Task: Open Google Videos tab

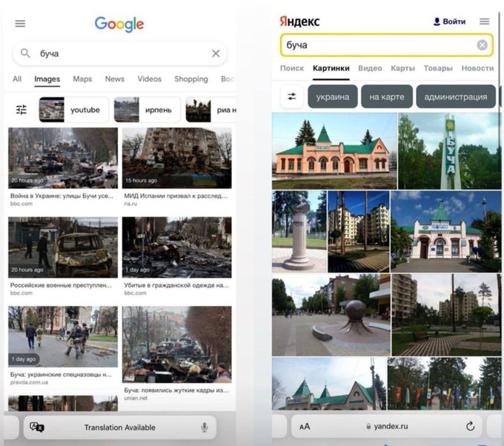Action: pyautogui.click(x=150, y=79)
